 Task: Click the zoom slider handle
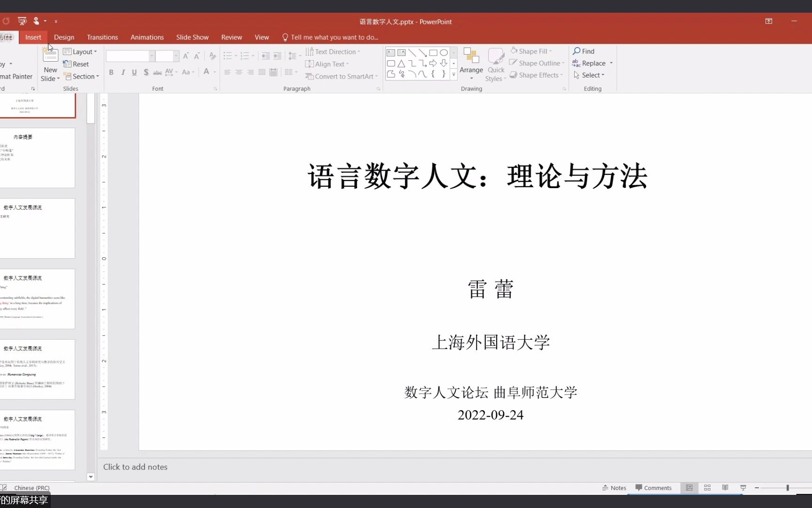[x=788, y=488]
